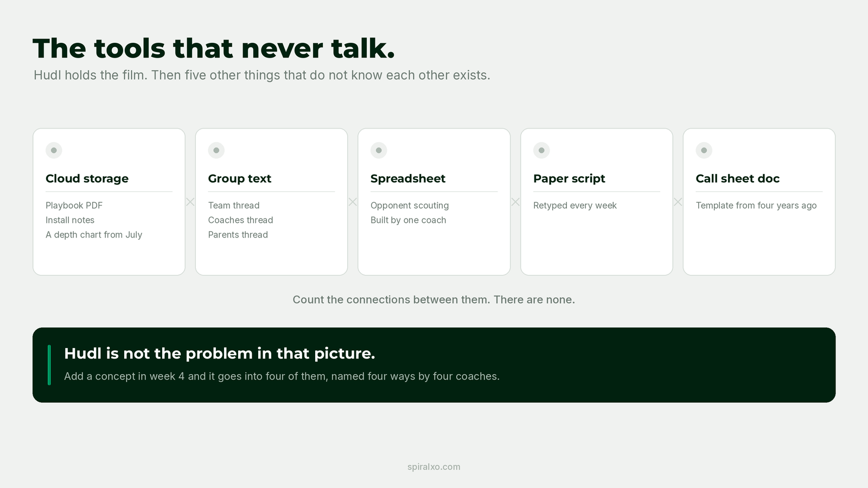
Task: Select the X mark between Paper script and Call sheet doc
Action: 678,202
